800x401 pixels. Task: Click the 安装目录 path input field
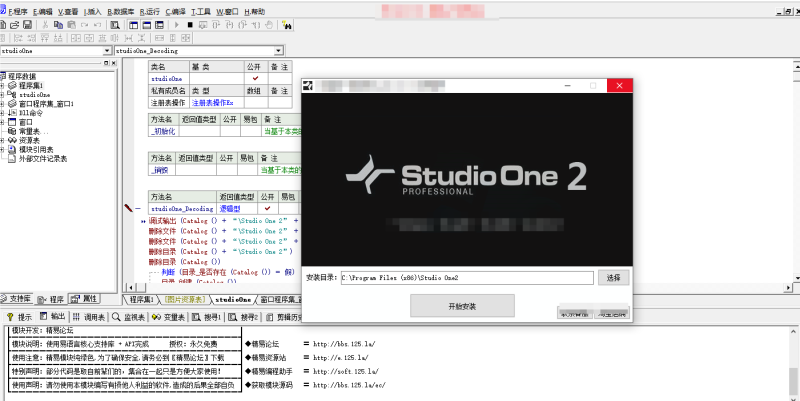467,278
